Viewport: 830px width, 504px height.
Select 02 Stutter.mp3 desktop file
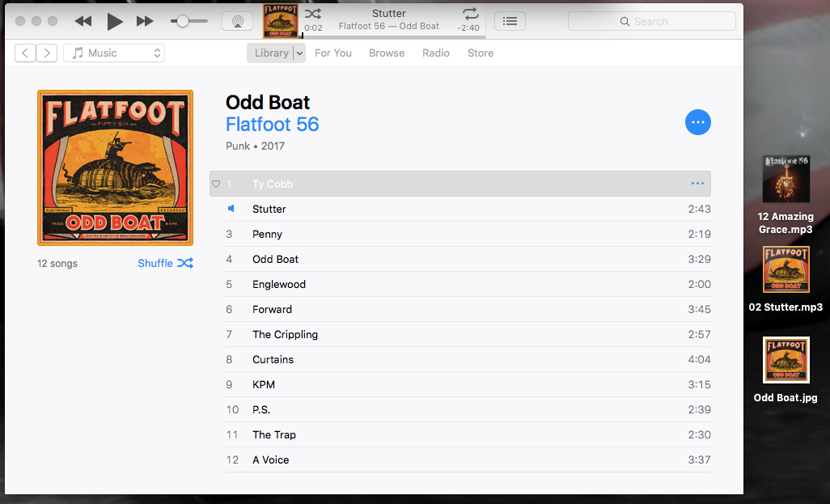[786, 279]
